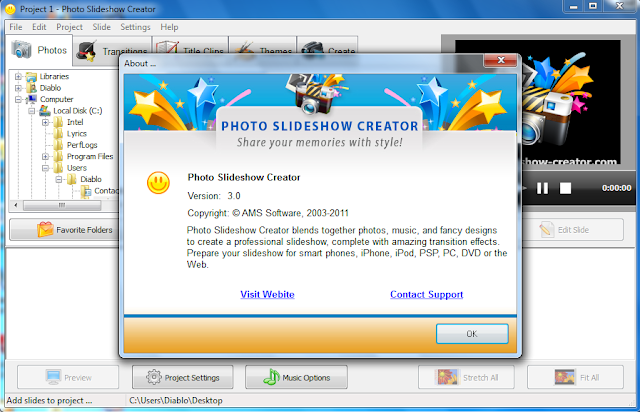Select the Computer icon in tree

[31, 99]
